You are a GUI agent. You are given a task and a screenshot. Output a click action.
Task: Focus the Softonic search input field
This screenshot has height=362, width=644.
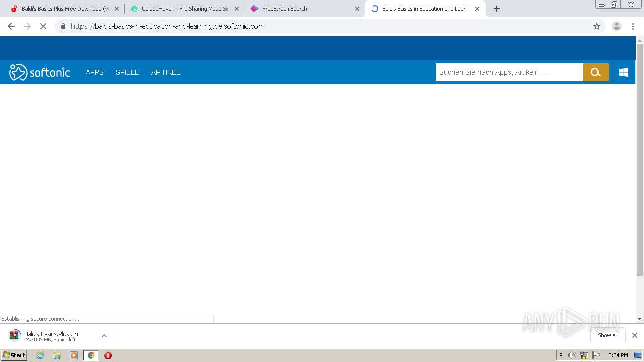pyautogui.click(x=509, y=72)
